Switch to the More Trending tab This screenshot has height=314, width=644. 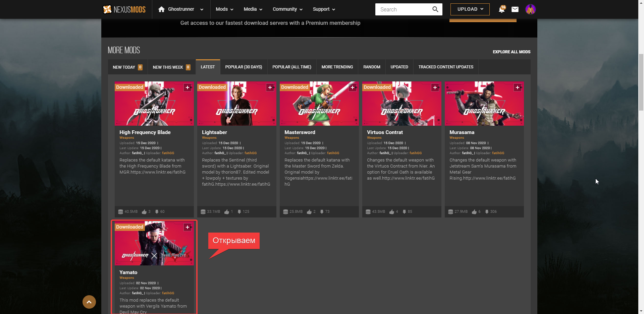[x=337, y=67]
